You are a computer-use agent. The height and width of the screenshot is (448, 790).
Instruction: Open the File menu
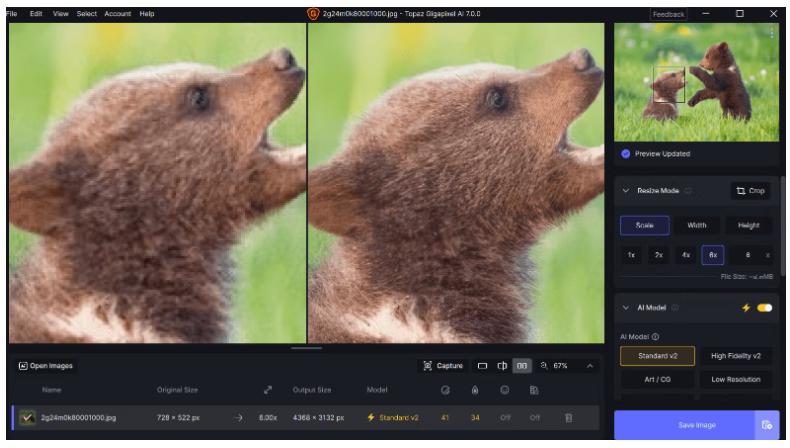12,13
